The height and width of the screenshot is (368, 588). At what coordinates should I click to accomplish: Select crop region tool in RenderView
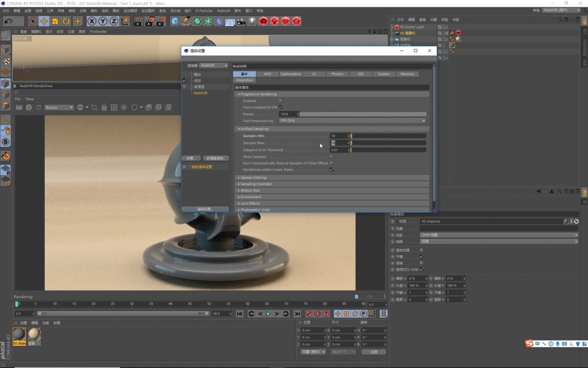(x=95, y=107)
